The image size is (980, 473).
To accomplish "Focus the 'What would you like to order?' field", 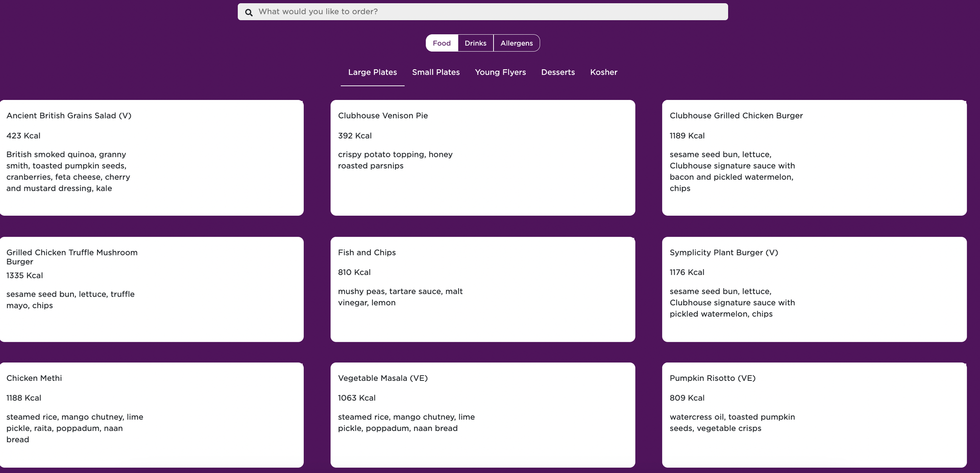I will 483,12.
